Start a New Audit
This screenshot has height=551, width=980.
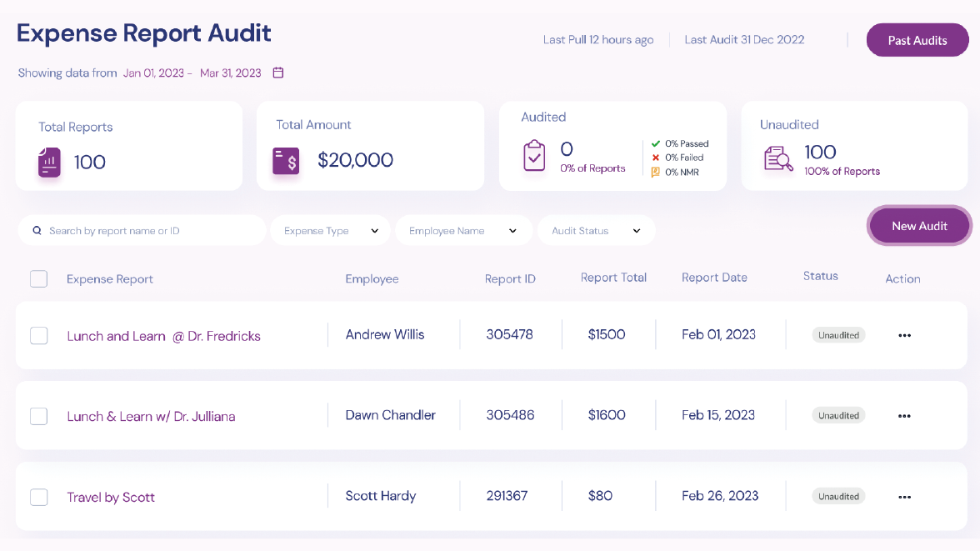tap(919, 226)
